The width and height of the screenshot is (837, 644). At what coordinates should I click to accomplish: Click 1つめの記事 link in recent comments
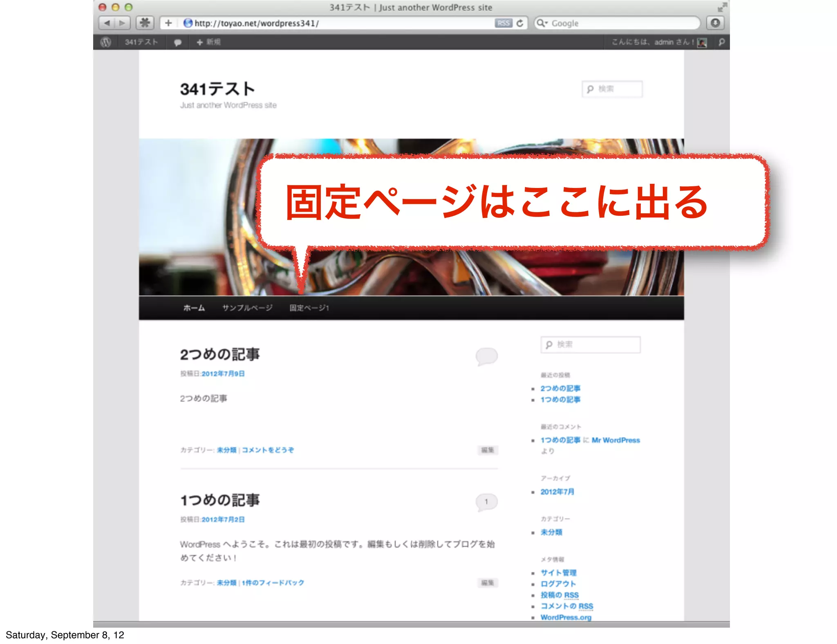point(560,440)
